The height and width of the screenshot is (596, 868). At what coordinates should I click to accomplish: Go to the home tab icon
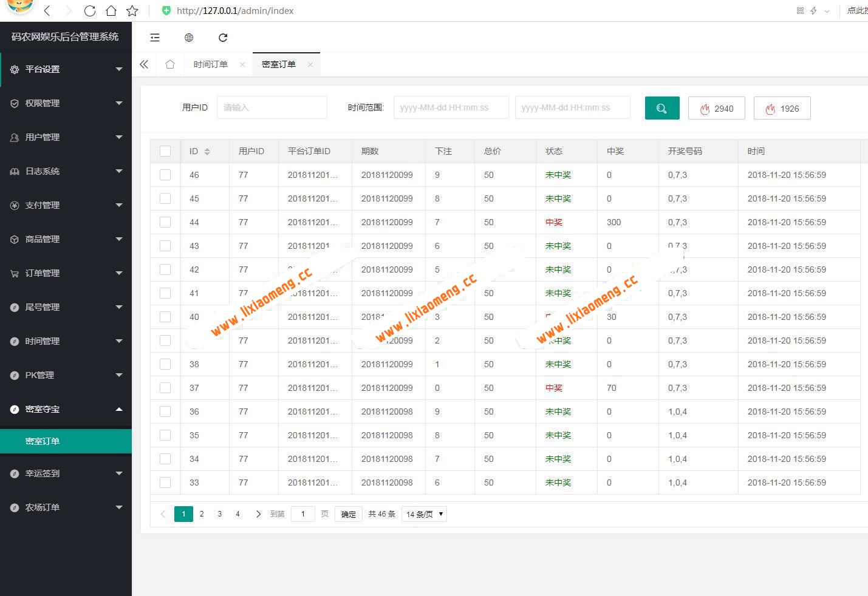coord(170,64)
